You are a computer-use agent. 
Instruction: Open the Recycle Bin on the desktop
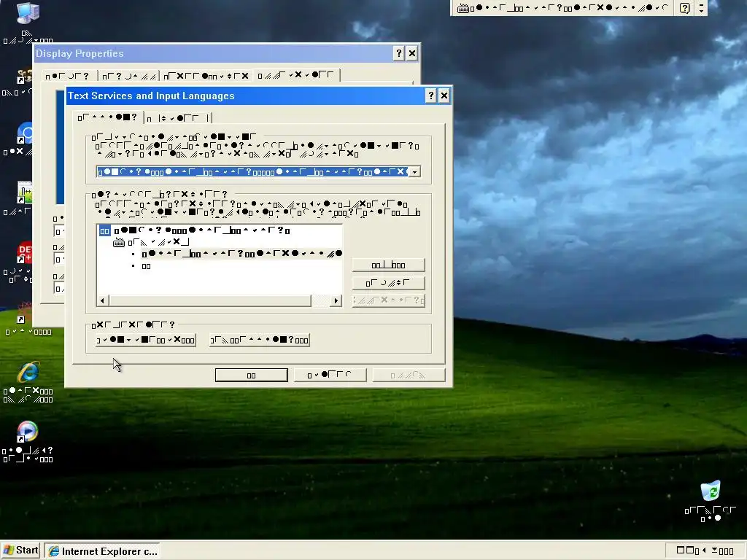click(x=711, y=491)
